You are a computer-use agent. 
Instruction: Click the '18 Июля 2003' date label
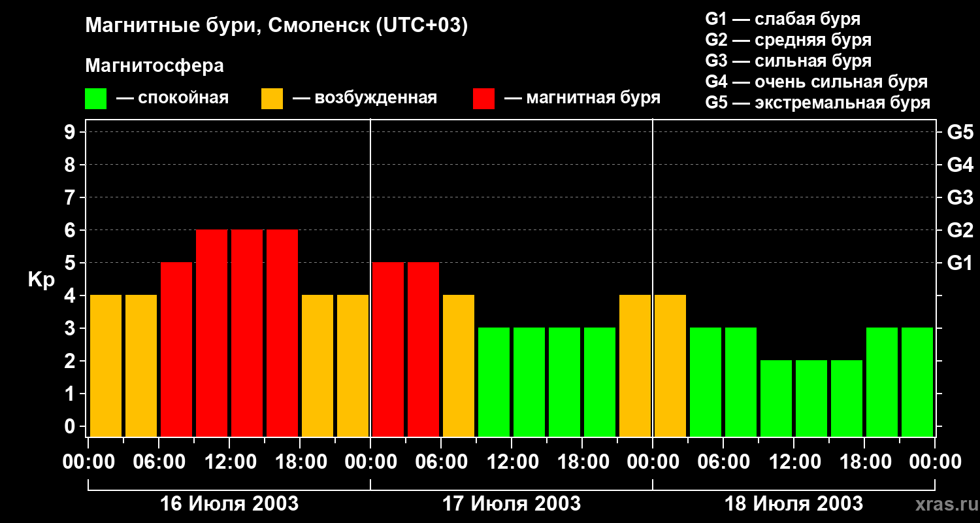(x=794, y=504)
